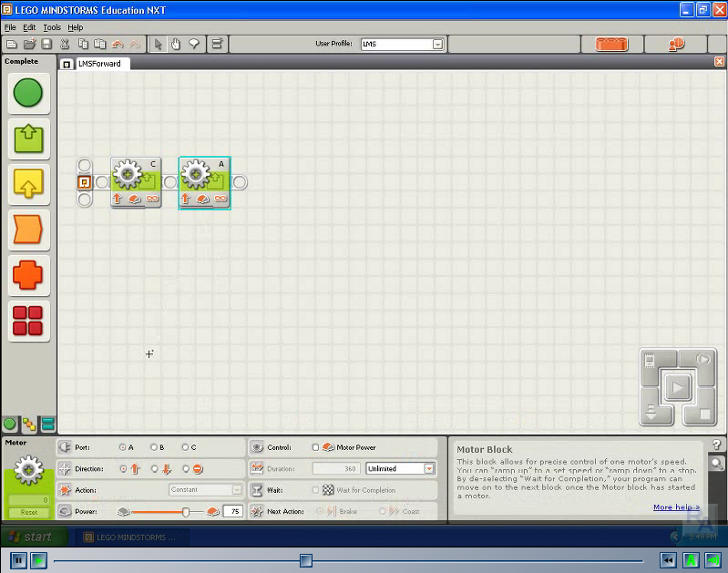
Task: Click the Redo arrow icon
Action: [x=135, y=44]
